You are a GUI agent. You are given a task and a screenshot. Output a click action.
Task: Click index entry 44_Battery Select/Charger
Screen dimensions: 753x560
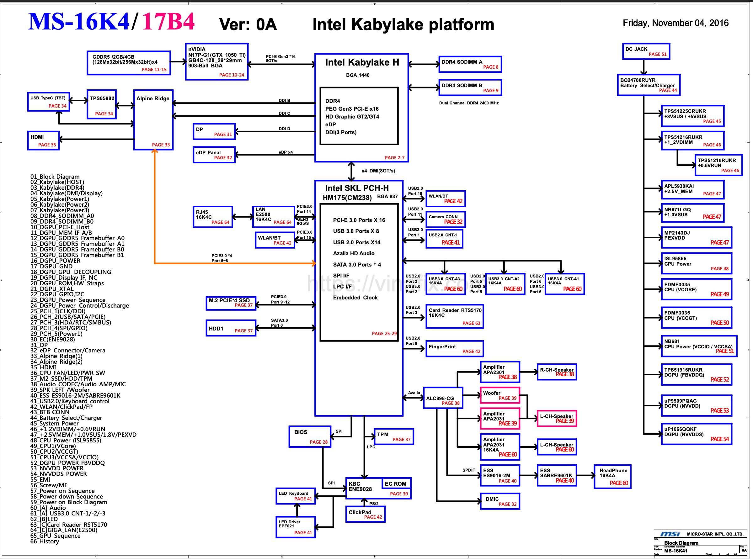coord(66,418)
